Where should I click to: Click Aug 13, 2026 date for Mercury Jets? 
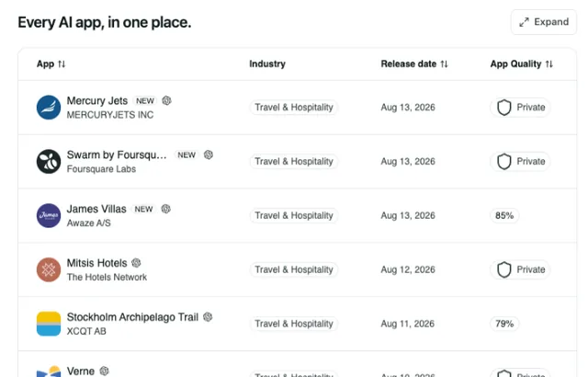pyautogui.click(x=408, y=108)
